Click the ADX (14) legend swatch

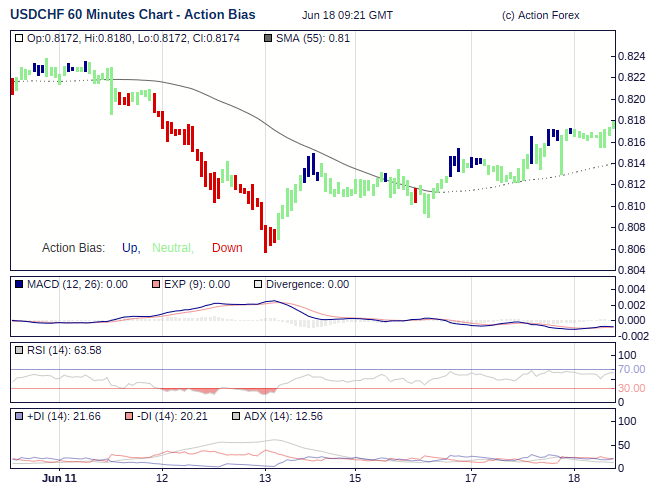pos(237,416)
